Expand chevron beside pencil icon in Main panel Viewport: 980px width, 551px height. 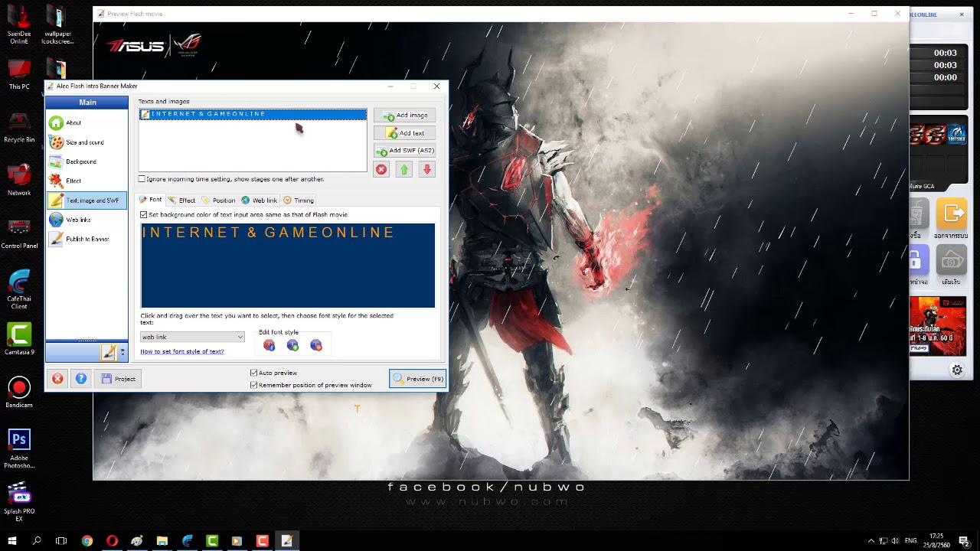click(x=122, y=352)
